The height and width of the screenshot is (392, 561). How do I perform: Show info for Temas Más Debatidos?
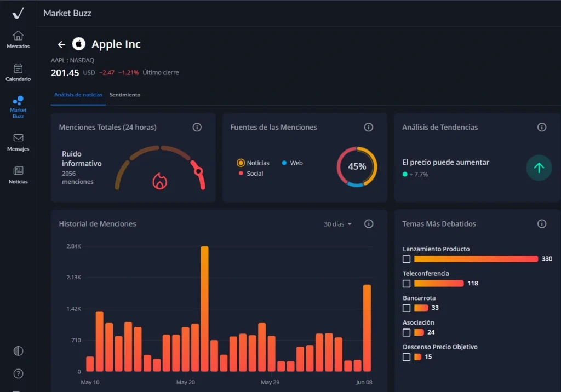542,223
